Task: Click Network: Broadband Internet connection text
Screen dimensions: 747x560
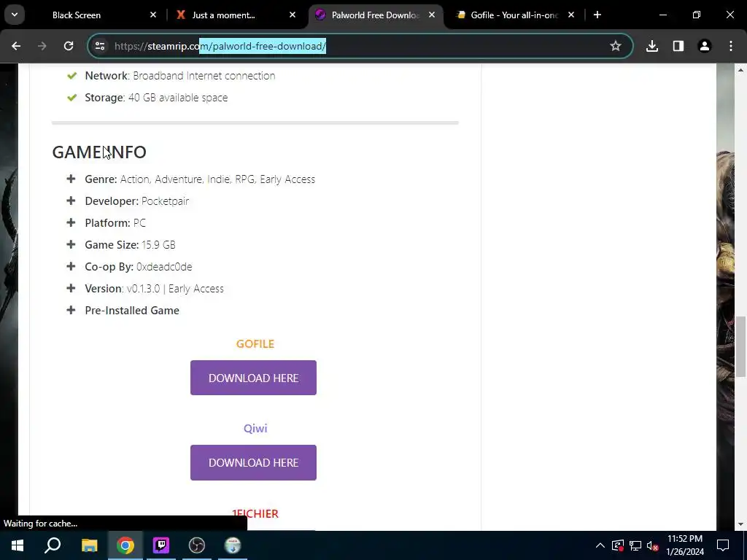Action: click(180, 76)
